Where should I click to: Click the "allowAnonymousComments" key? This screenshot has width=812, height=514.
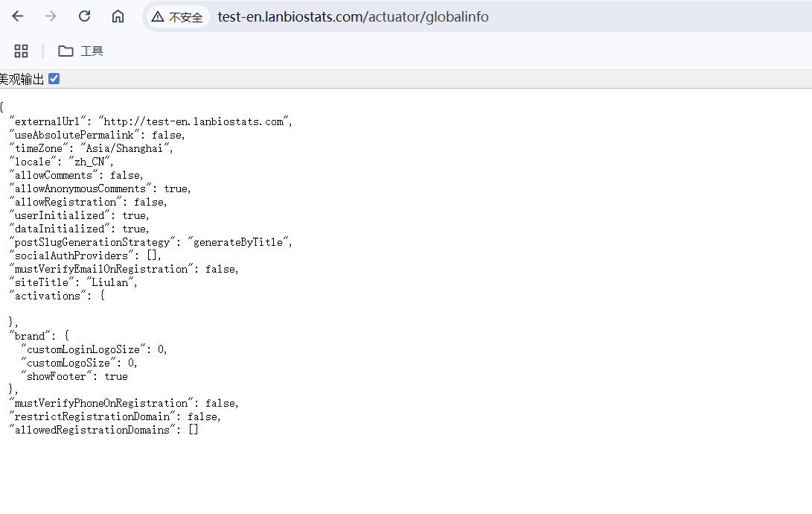[x=80, y=188]
